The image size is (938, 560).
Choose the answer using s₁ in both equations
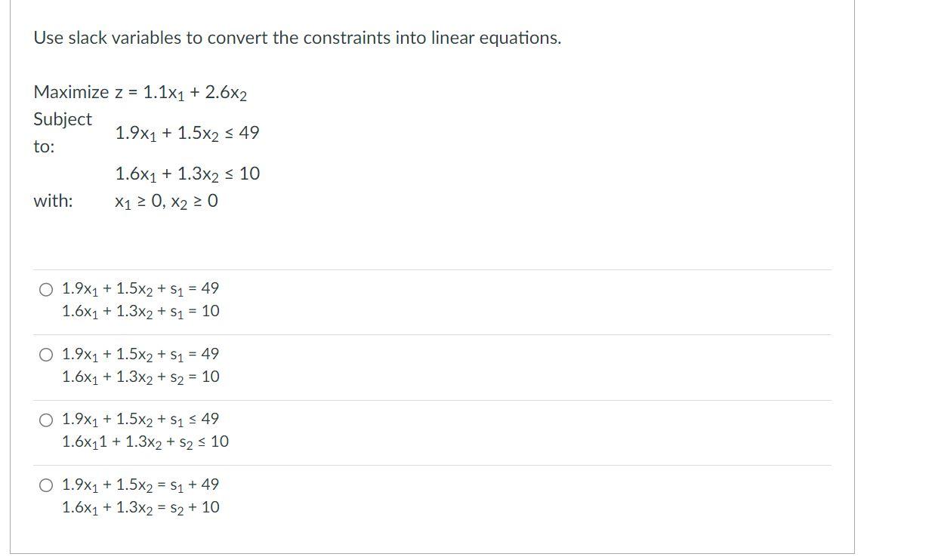[x=45, y=288]
